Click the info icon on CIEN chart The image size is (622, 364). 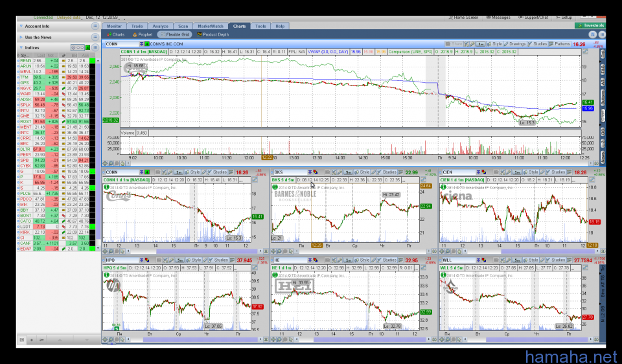(443, 187)
